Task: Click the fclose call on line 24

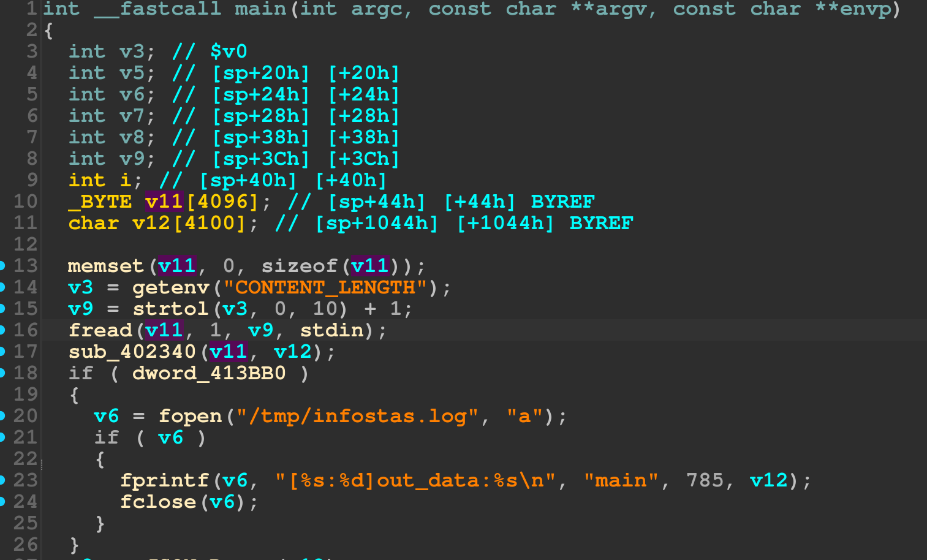Action: [x=158, y=502]
